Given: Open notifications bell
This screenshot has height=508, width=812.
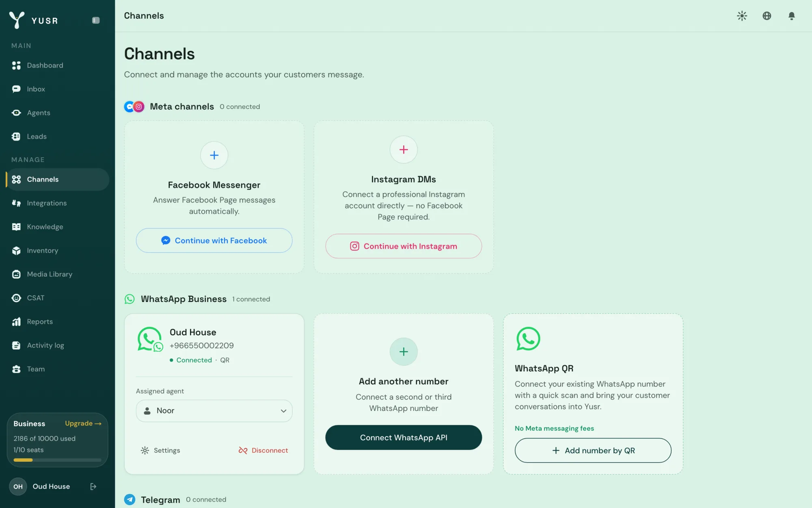Looking at the screenshot, I should pos(792,16).
